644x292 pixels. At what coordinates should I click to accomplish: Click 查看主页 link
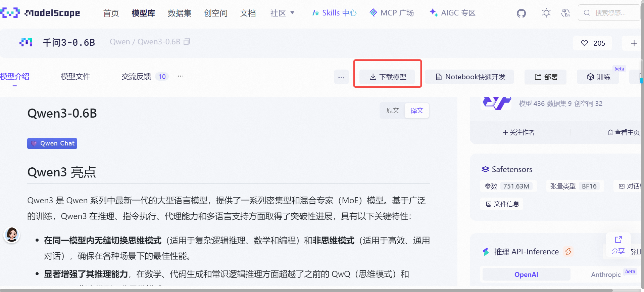point(624,132)
